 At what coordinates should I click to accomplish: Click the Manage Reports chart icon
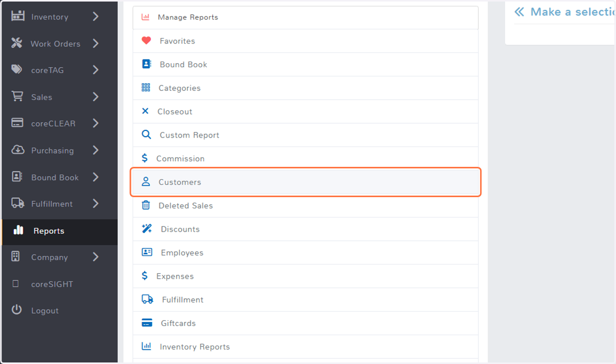point(145,17)
